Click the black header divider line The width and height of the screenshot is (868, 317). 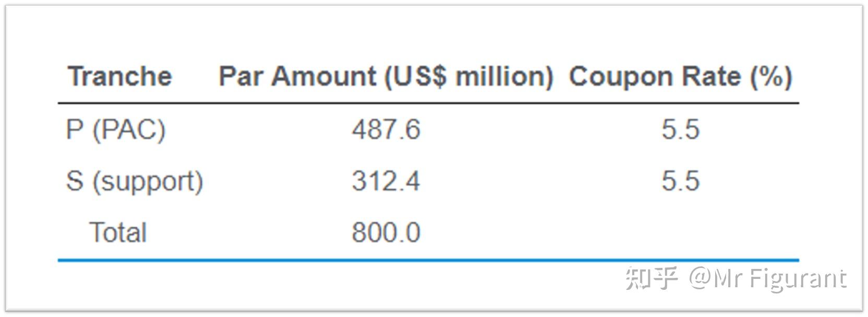pyautogui.click(x=428, y=103)
